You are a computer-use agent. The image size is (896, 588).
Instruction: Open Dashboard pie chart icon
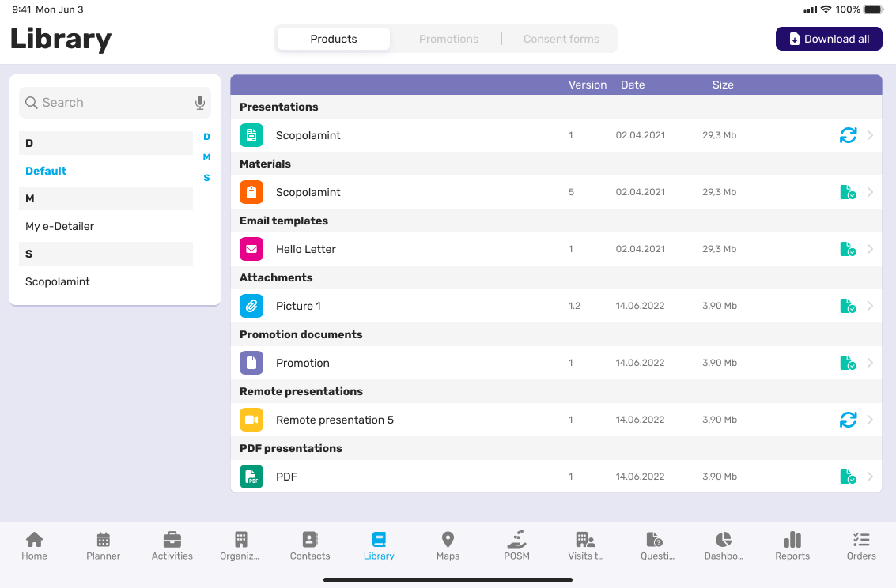pos(723,540)
